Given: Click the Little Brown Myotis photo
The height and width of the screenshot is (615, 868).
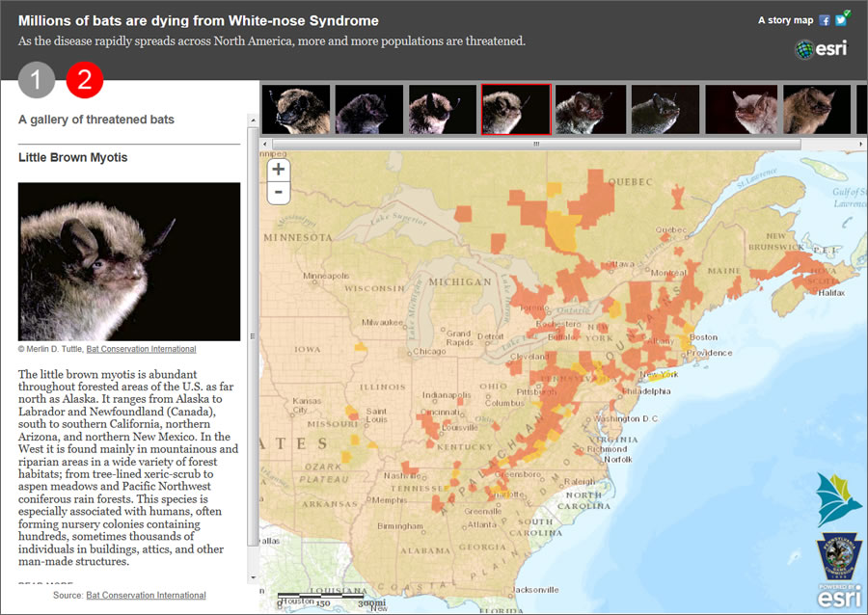Looking at the screenshot, I should point(129,261).
